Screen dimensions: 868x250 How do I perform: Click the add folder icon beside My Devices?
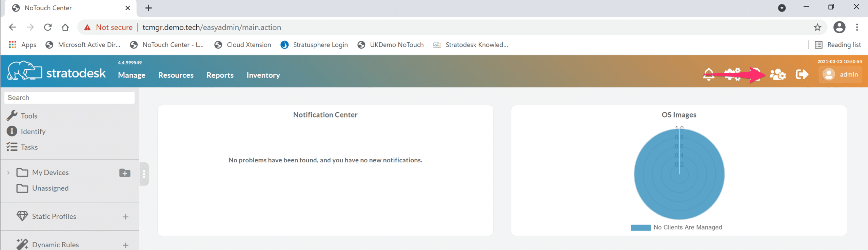click(125, 173)
